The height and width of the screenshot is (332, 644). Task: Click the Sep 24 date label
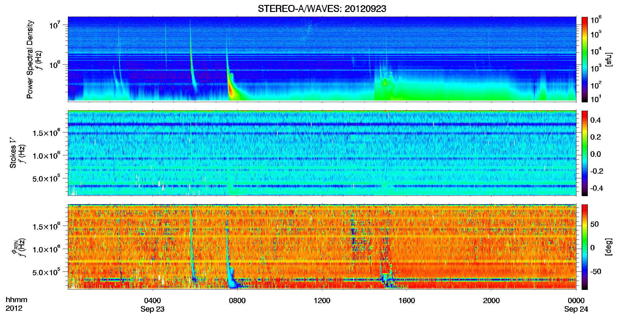coord(576,309)
